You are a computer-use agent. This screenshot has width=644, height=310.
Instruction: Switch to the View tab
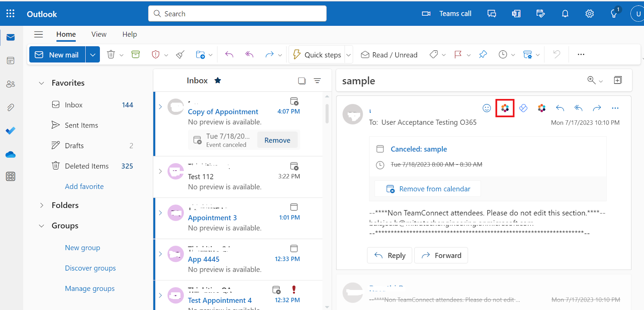(x=99, y=34)
